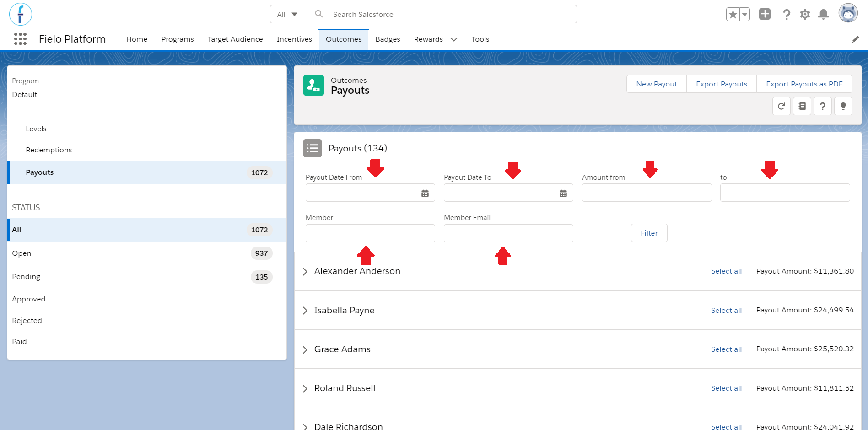Expand Dale Richardson payout row
This screenshot has height=430, width=868.
[x=305, y=427]
